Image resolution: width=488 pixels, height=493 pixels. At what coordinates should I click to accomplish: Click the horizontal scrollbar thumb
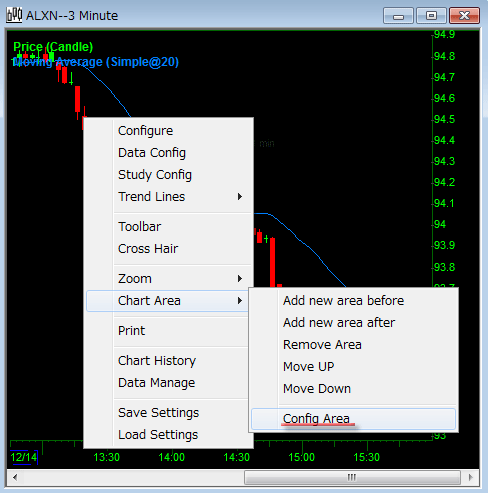coord(352,477)
